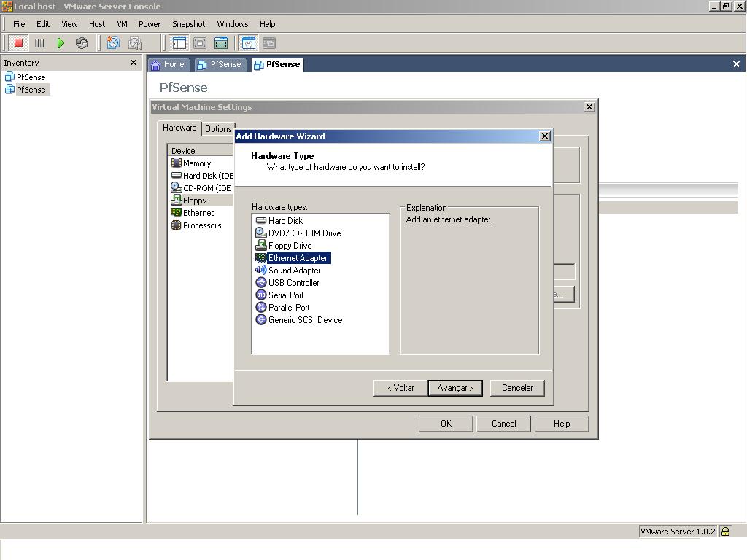Click the red Power Off toolbar icon
The image size is (747, 560).
tap(18, 43)
